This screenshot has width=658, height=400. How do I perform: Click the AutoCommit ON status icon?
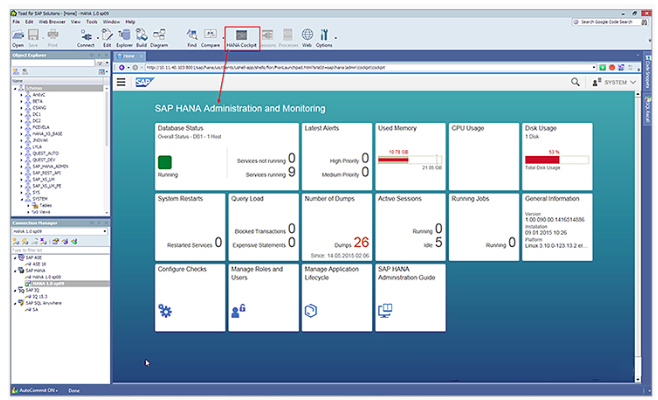(x=15, y=390)
